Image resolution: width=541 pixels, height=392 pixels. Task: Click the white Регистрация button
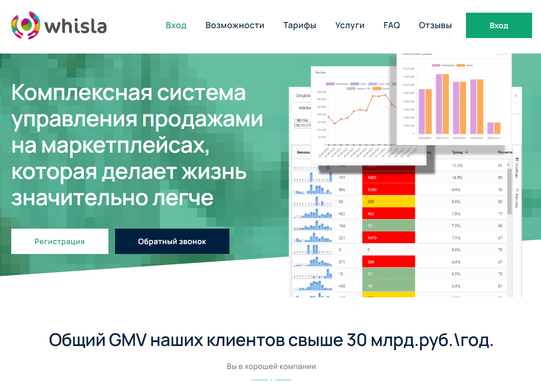(x=60, y=241)
